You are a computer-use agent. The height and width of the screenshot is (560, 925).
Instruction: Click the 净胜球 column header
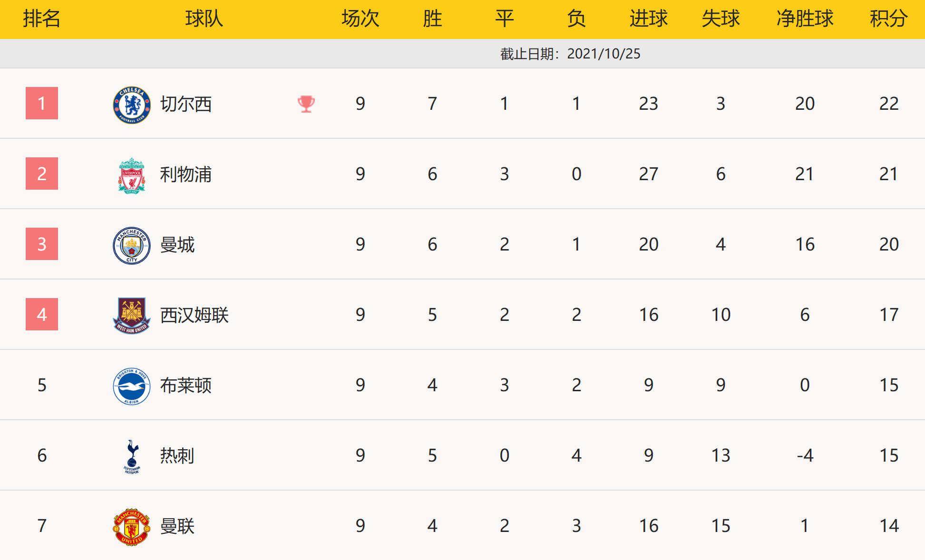tap(805, 19)
